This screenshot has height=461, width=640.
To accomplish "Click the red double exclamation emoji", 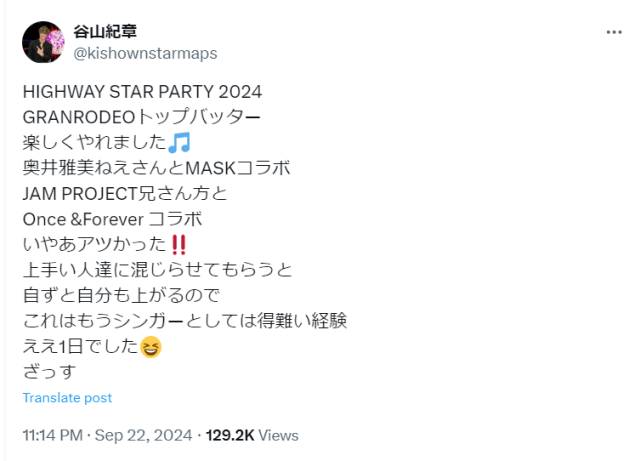I will click(178, 245).
